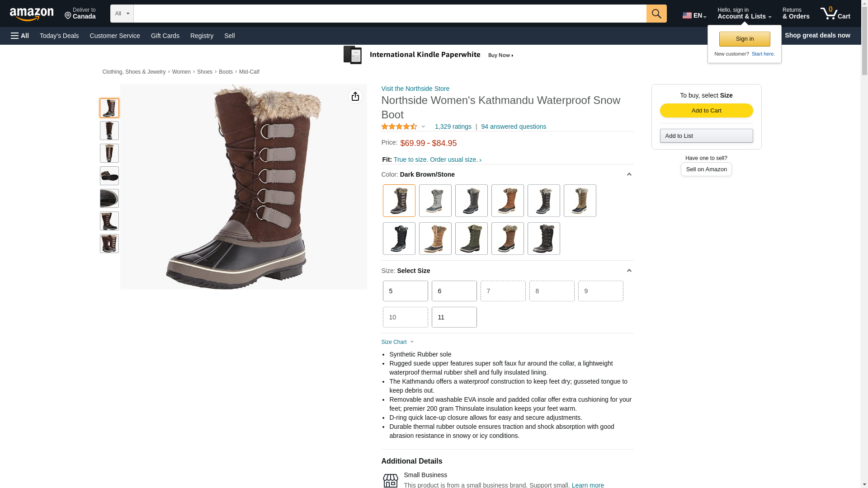Go to Gift Cards menu item
Image resolution: width=868 pixels, height=488 pixels.
point(165,36)
